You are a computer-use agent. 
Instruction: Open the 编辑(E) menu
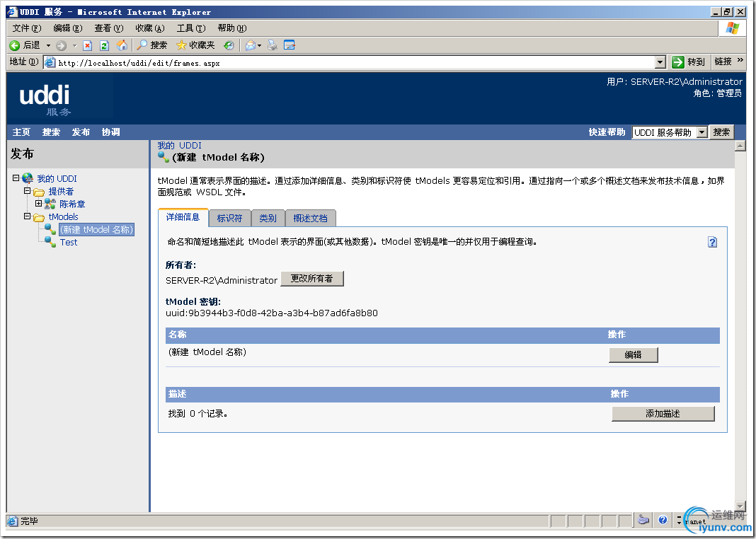point(67,28)
